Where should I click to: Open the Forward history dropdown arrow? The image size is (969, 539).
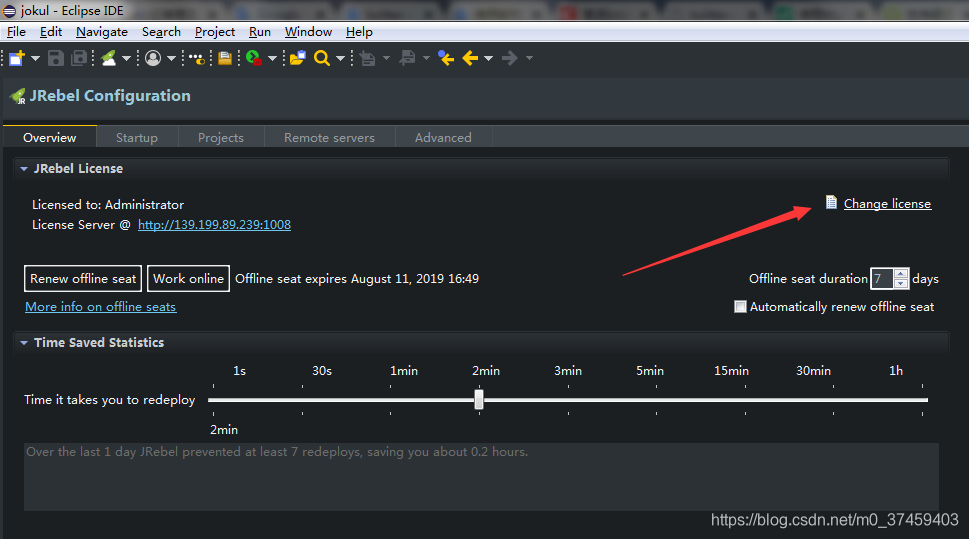529,59
